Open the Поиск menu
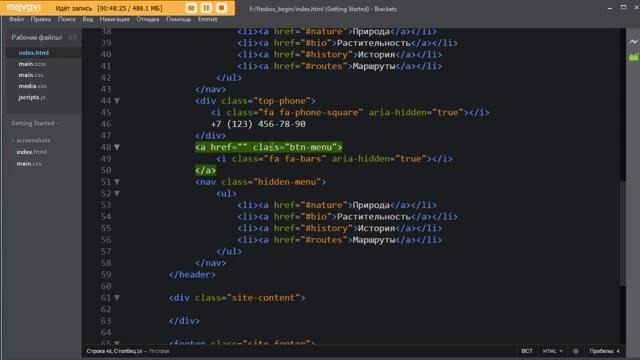Image resolution: width=640 pixels, height=360 pixels. click(x=66, y=19)
